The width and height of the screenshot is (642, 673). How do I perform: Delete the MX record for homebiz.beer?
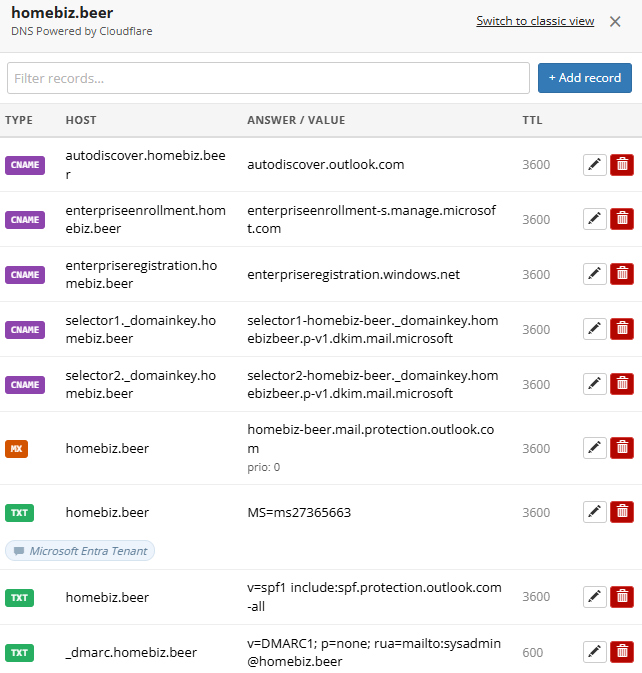[622, 448]
